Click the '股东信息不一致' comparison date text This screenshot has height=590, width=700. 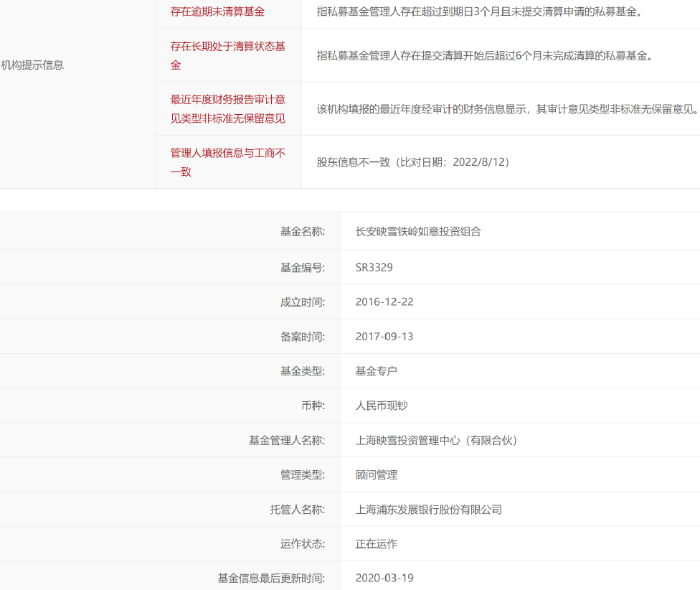click(412, 162)
